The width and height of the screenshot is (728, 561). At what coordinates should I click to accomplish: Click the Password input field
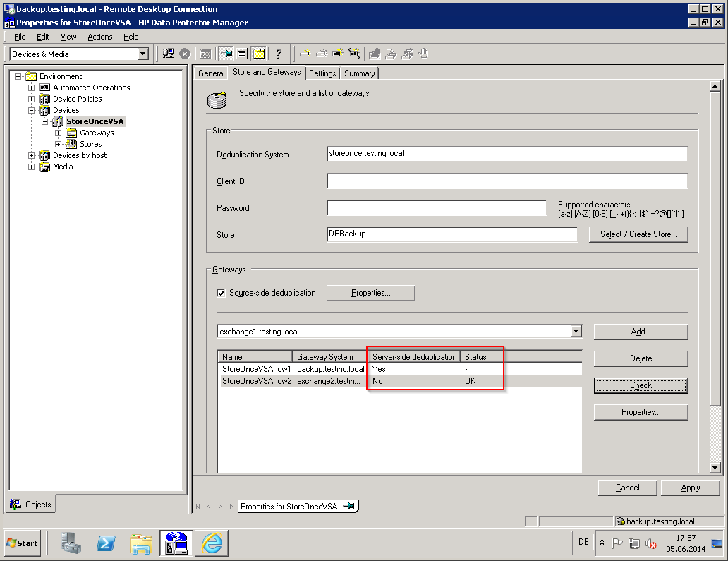pos(437,207)
